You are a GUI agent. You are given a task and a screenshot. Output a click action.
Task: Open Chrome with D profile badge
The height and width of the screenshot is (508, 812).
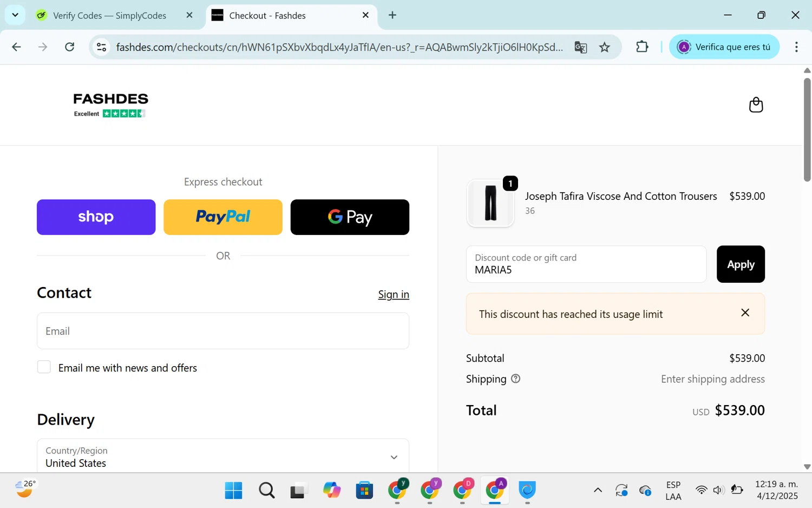point(463,490)
